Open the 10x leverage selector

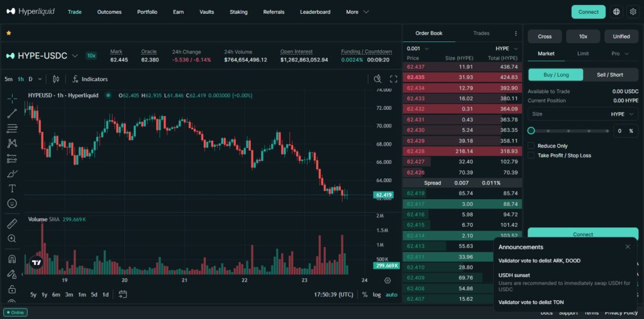[x=583, y=36]
